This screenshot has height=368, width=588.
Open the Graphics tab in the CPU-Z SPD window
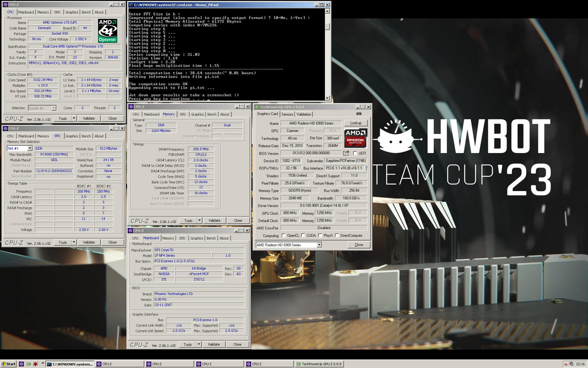coord(72,136)
